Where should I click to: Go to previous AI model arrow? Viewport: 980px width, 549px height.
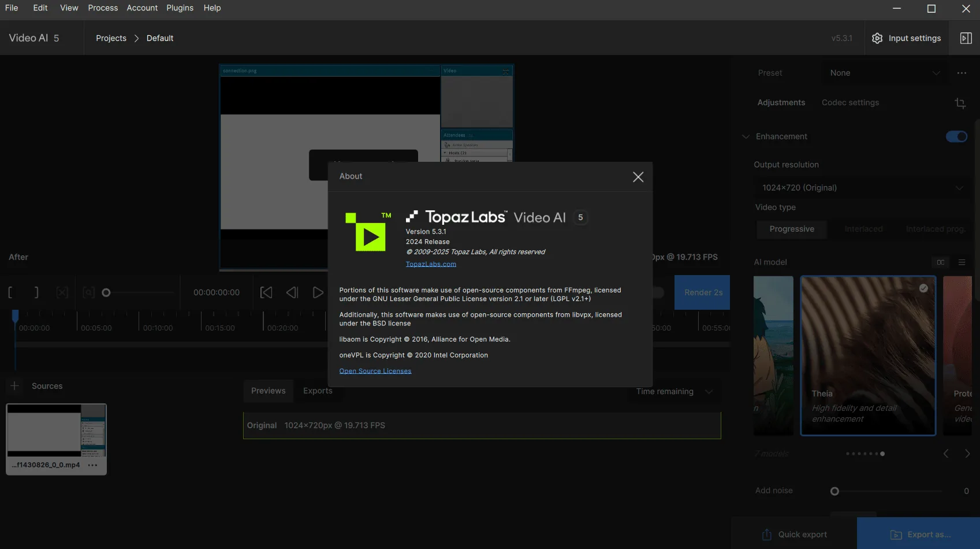pyautogui.click(x=946, y=454)
